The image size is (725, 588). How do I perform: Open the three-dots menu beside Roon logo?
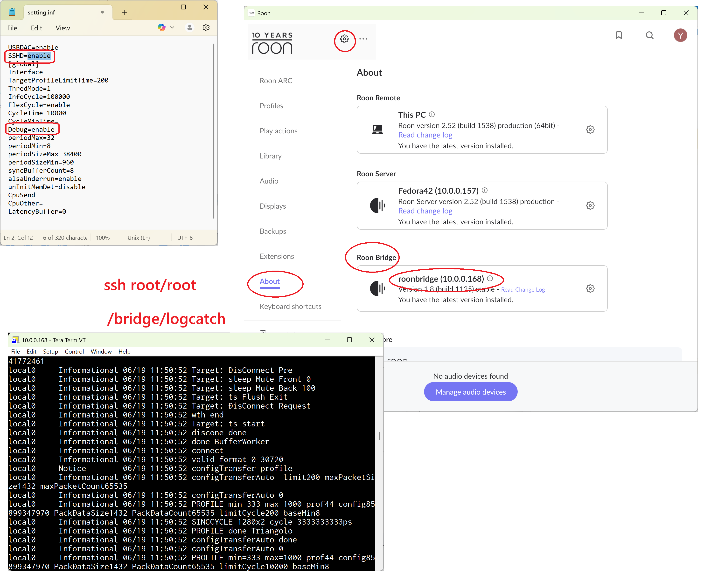[x=363, y=39]
